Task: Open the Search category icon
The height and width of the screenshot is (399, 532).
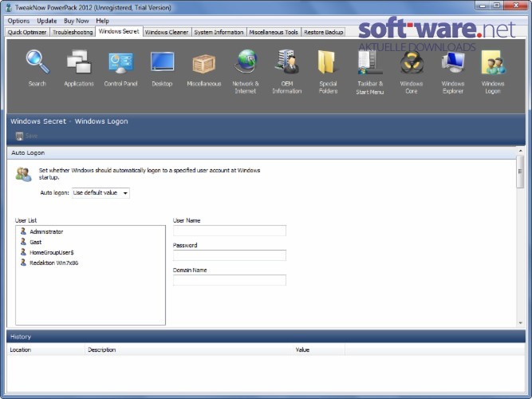Action: (37, 62)
